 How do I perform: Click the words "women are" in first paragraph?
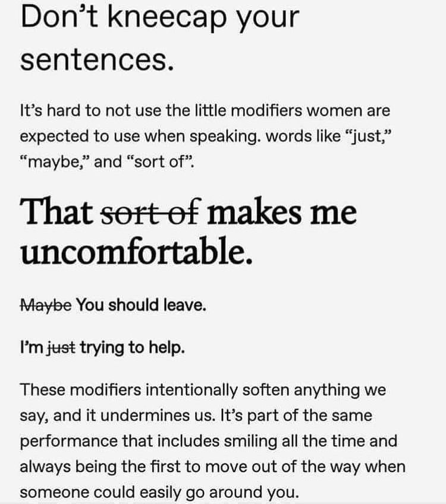pyautogui.click(x=348, y=111)
